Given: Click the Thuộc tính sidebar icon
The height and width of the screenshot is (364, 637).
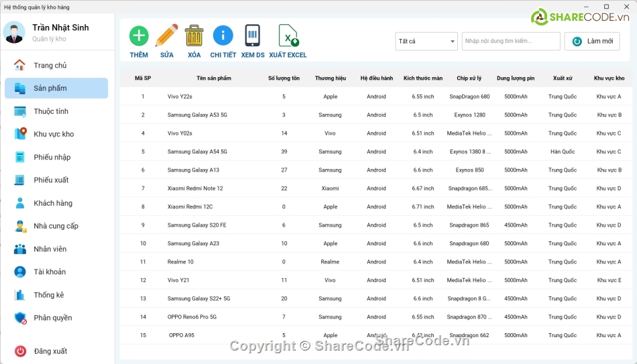Looking at the screenshot, I should (19, 111).
